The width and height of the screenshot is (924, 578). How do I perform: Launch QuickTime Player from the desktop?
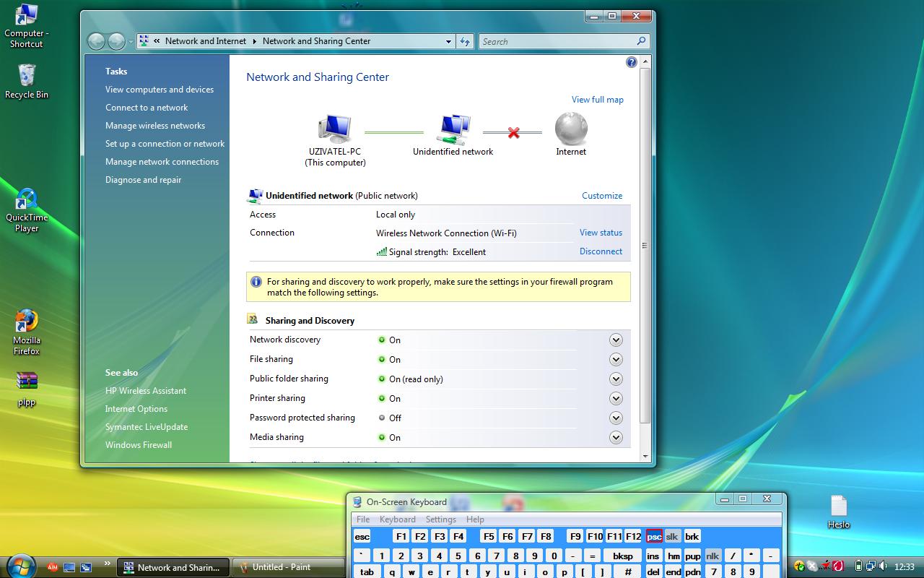(x=27, y=210)
